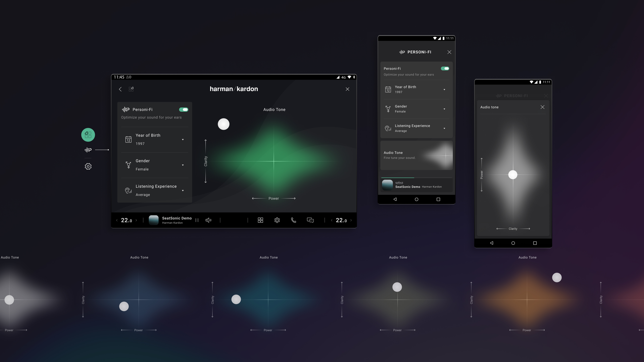Image resolution: width=644 pixels, height=362 pixels.
Task: Drag Audio Tone control point on 2D grid
Action: [223, 124]
